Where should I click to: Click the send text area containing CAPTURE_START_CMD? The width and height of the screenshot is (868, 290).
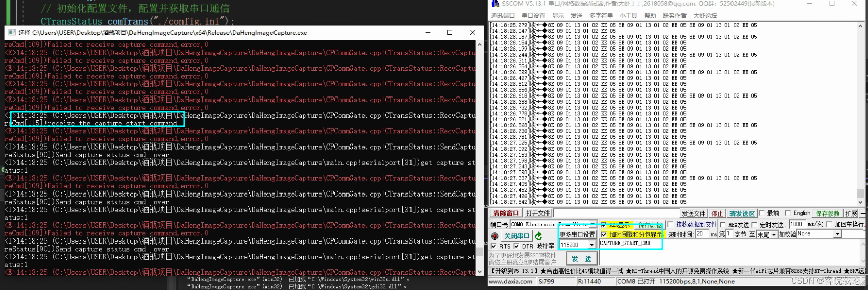[729, 252]
